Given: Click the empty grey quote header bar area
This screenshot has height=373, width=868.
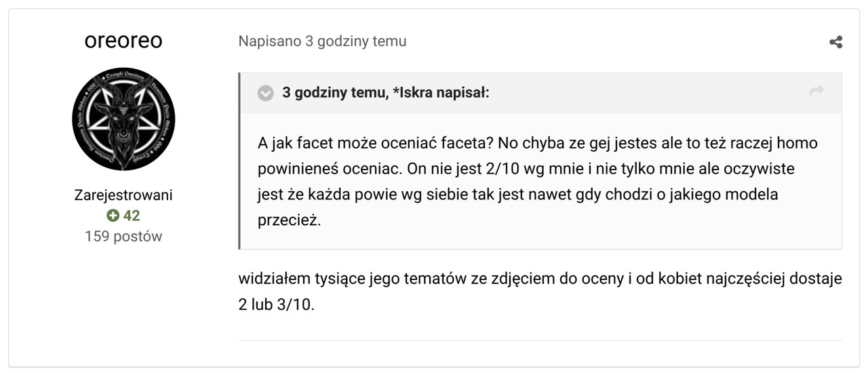Looking at the screenshot, I should [644, 93].
